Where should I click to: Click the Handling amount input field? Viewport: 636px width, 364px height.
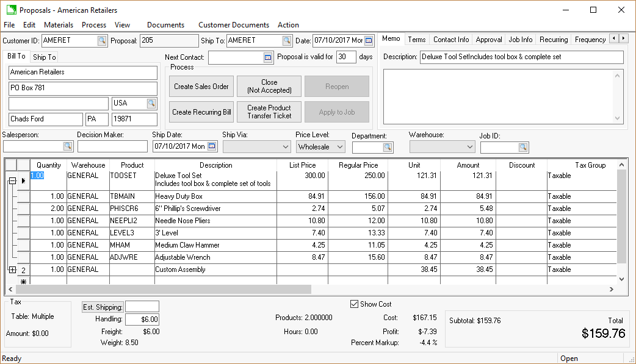142,319
